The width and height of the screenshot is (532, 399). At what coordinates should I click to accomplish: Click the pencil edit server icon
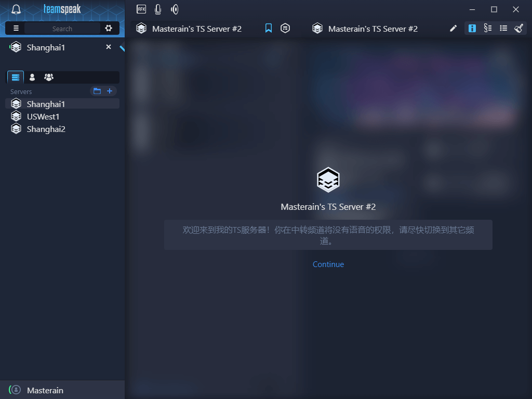point(453,29)
